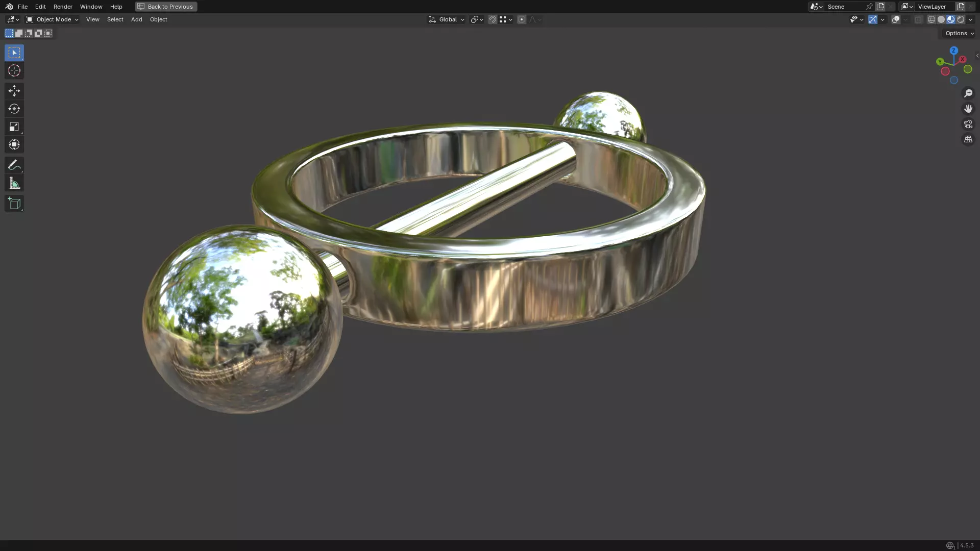The image size is (980, 551).
Task: Click the Blender logo menu
Action: 9,7
